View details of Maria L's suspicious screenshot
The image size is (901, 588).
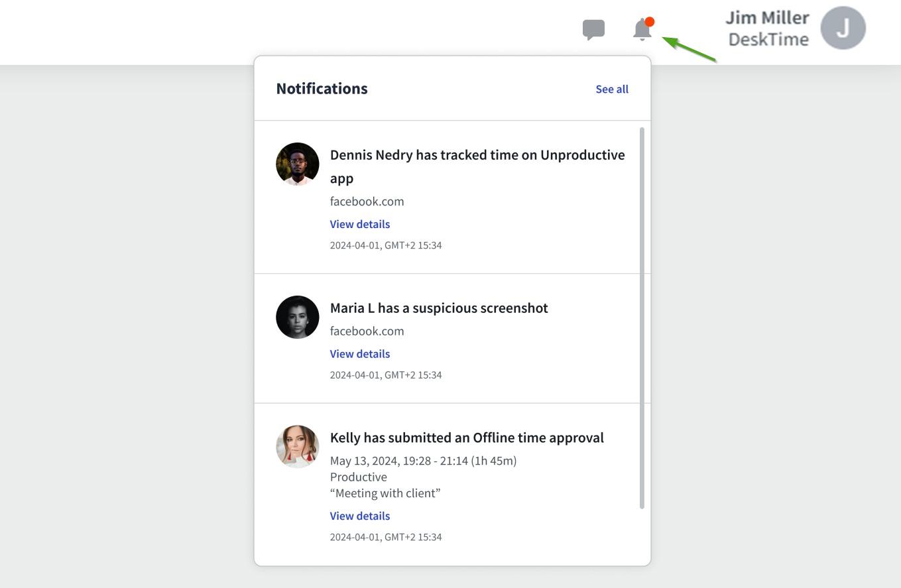359,354
